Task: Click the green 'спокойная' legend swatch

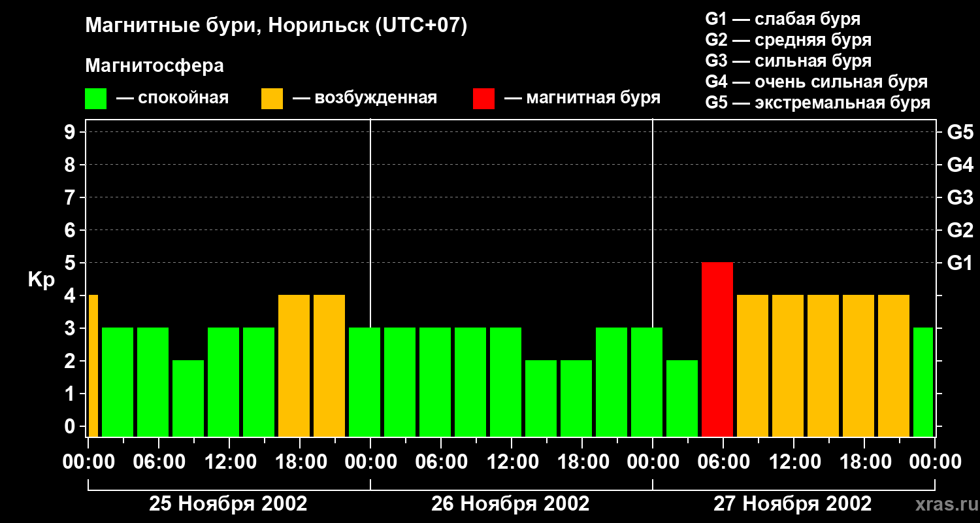Action: 96,99
